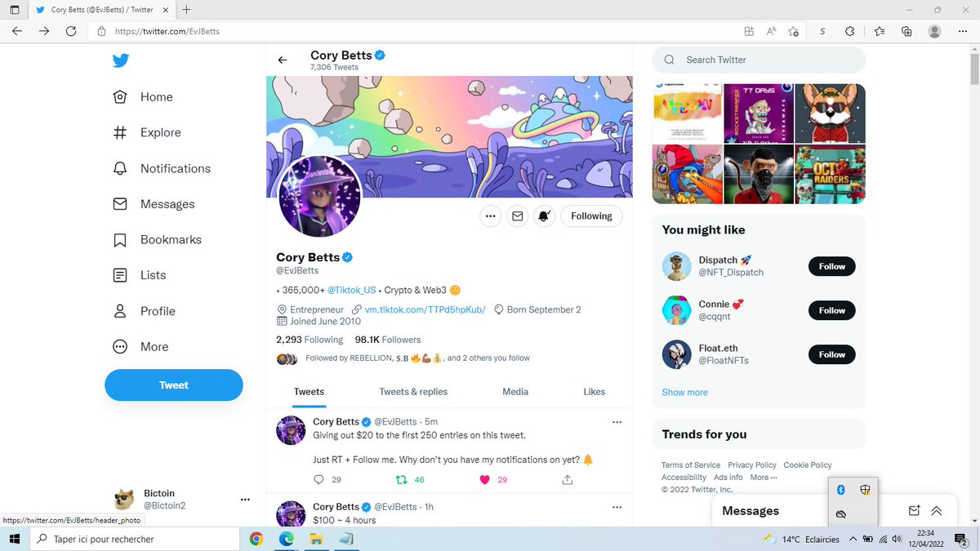Open the 'Followed by REBELLION' followers link
Viewport: 980px width, 551px height.
(417, 358)
